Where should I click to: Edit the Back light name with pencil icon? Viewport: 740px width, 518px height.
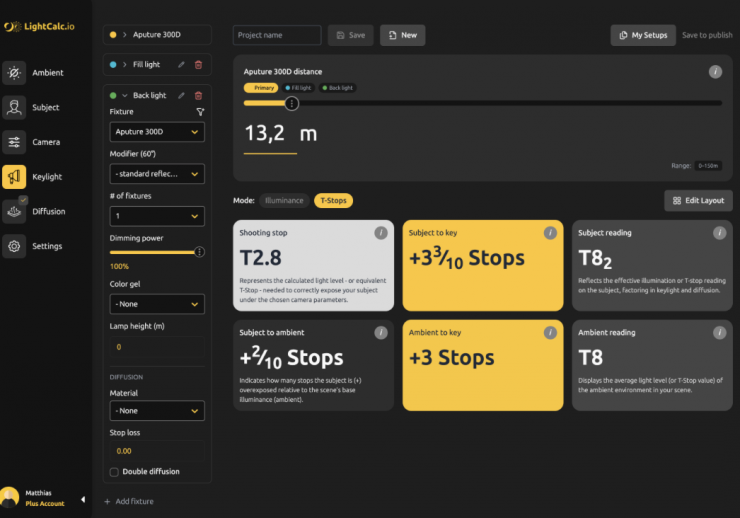point(181,95)
